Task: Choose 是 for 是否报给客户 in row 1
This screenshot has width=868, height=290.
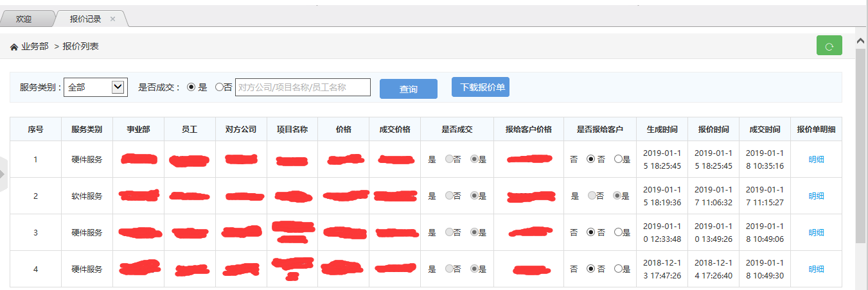Action: click(x=618, y=160)
